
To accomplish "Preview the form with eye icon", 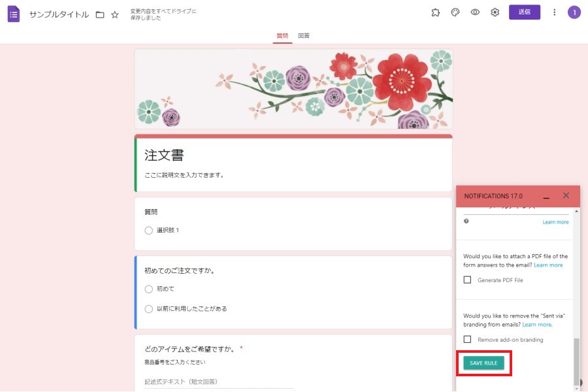I will [475, 12].
